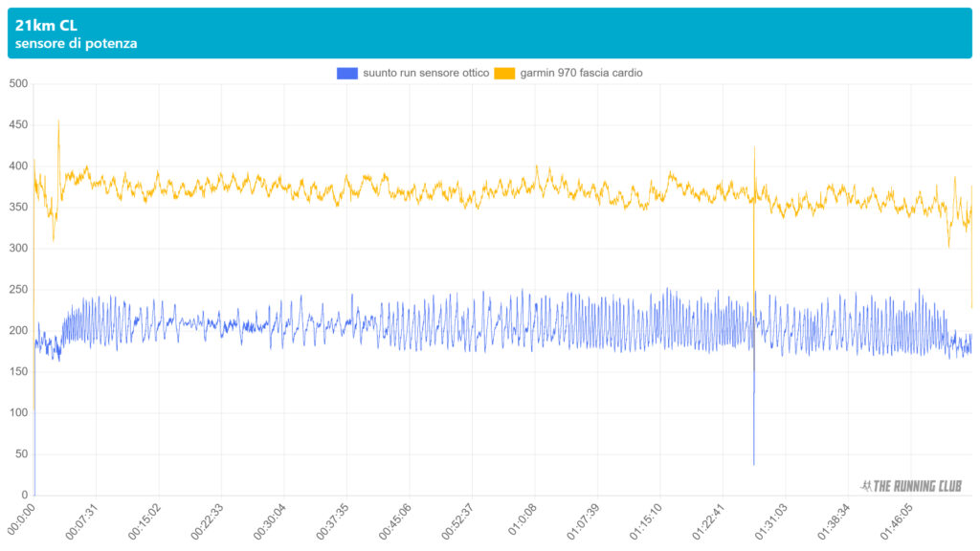Click the blue suunto legend color box
The width and height of the screenshot is (980, 551).
pos(346,73)
